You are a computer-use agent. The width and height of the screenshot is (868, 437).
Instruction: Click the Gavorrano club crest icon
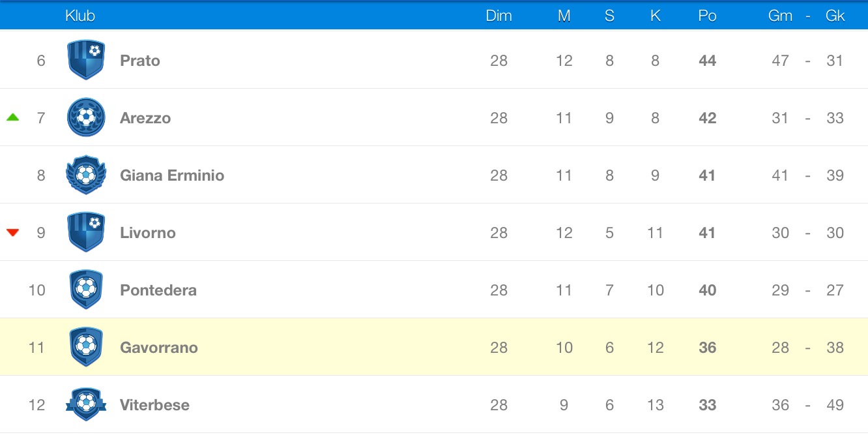click(86, 347)
